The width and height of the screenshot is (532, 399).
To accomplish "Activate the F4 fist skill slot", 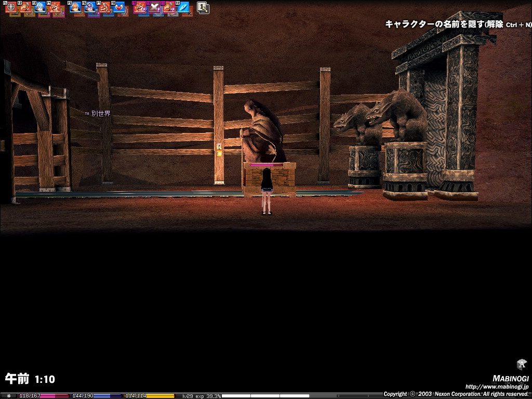I will point(55,7).
